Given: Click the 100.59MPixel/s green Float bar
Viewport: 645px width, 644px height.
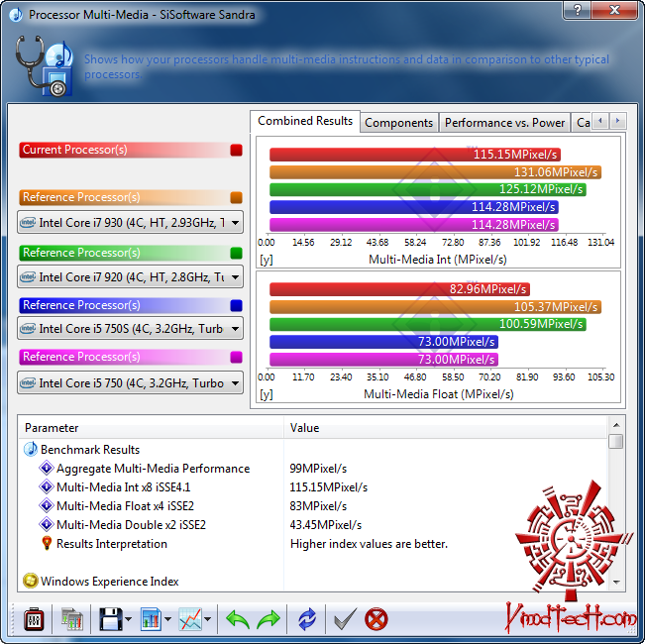Looking at the screenshot, I should 428,324.
